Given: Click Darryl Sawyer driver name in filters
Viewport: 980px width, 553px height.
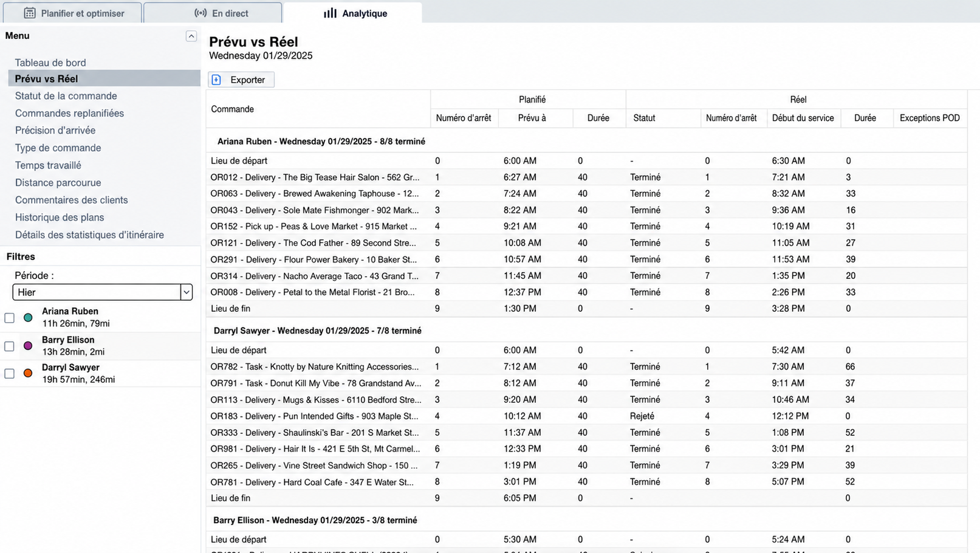Looking at the screenshot, I should [70, 368].
